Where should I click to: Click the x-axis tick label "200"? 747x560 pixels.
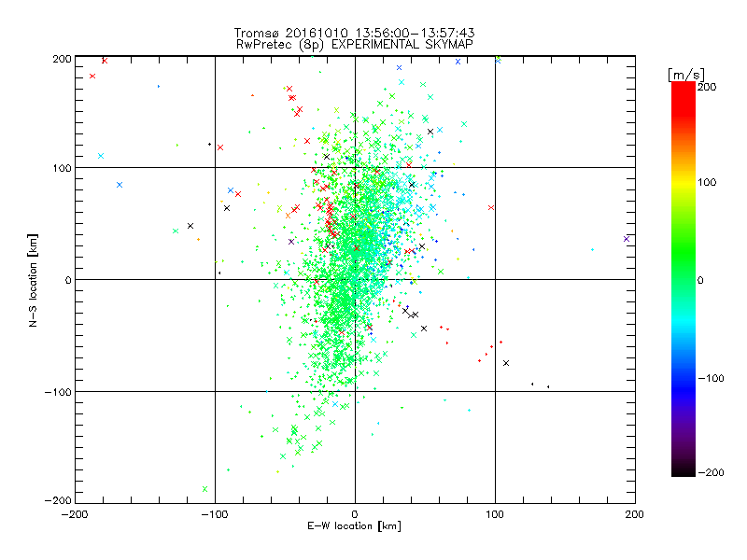tap(635, 514)
